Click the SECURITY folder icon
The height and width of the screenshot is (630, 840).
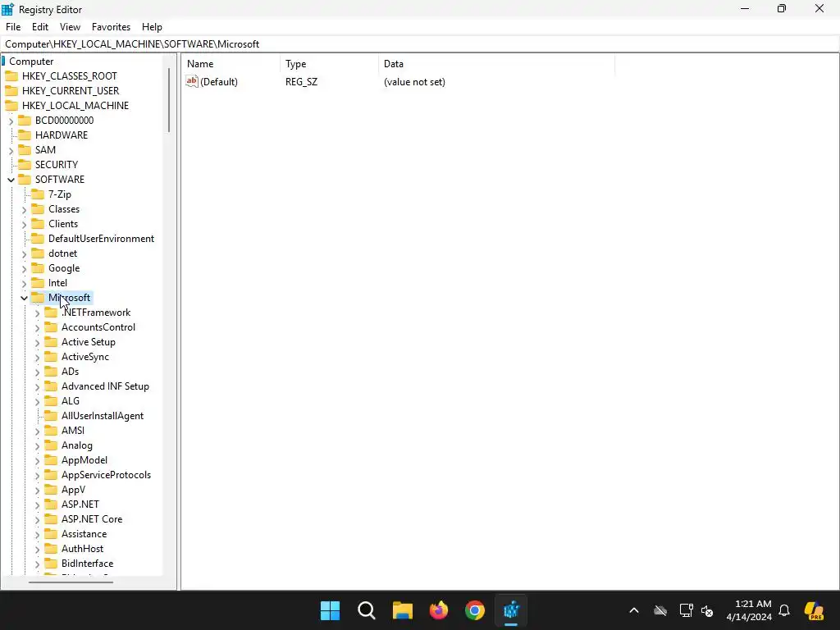(x=25, y=164)
